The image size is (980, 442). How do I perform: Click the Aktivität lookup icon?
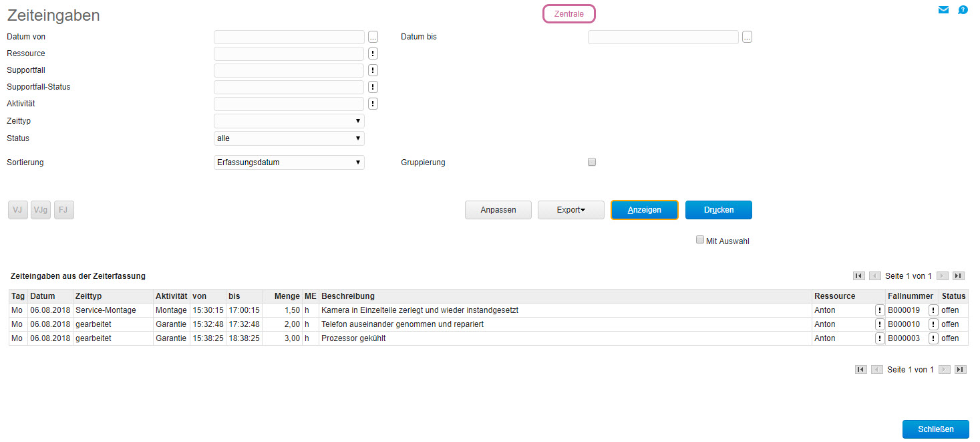373,104
